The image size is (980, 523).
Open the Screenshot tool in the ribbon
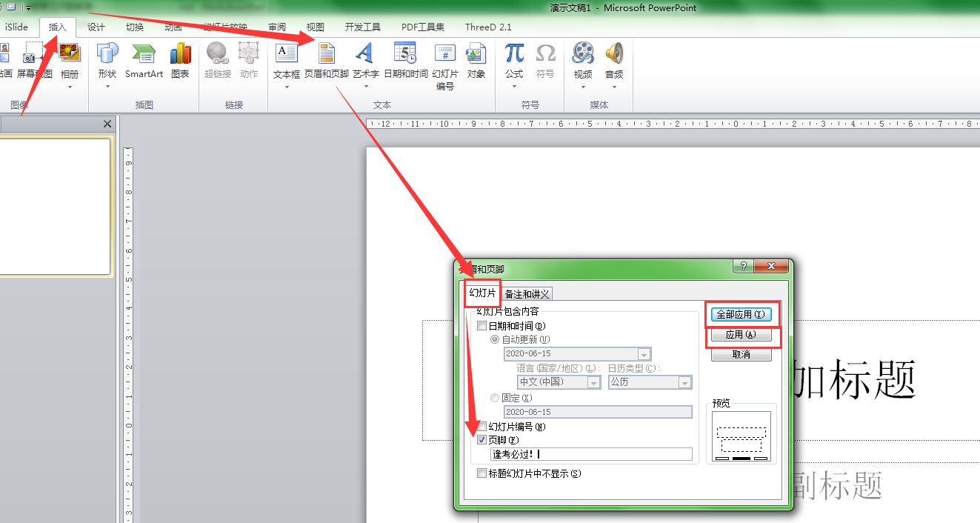coord(34,61)
